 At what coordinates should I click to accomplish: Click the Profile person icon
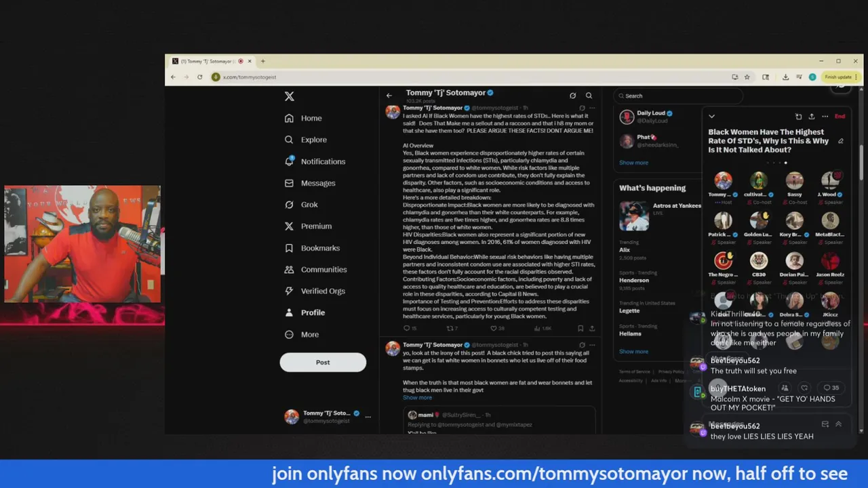click(289, 312)
